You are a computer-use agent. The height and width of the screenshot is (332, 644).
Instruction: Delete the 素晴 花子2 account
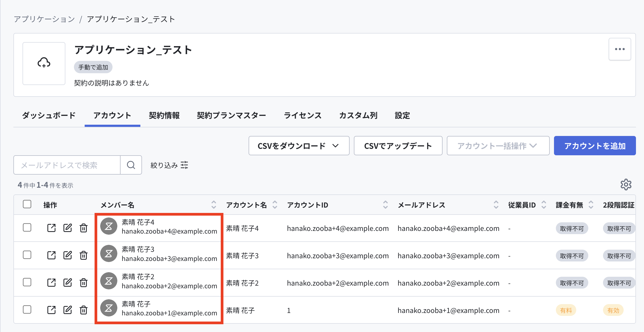click(84, 283)
